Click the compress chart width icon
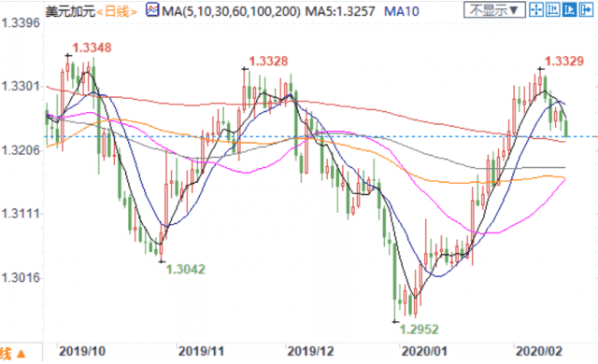Viewport: 598px width, 364px height. [552, 10]
